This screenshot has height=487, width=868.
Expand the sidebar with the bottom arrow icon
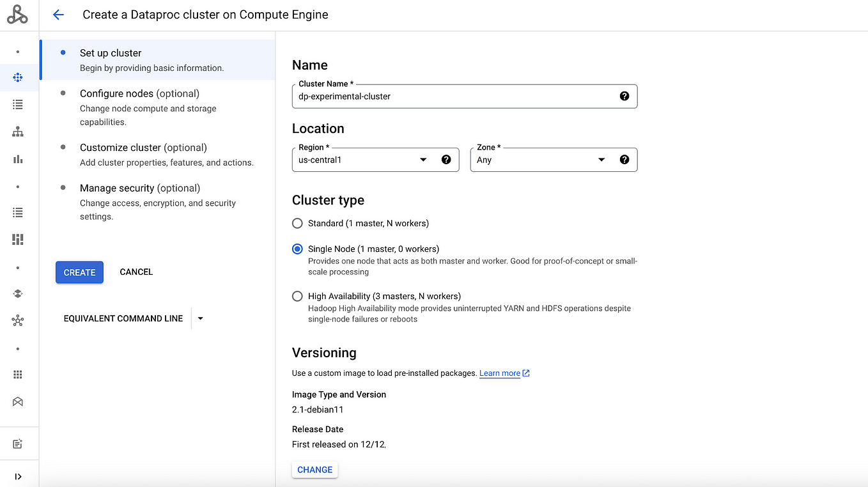18,476
